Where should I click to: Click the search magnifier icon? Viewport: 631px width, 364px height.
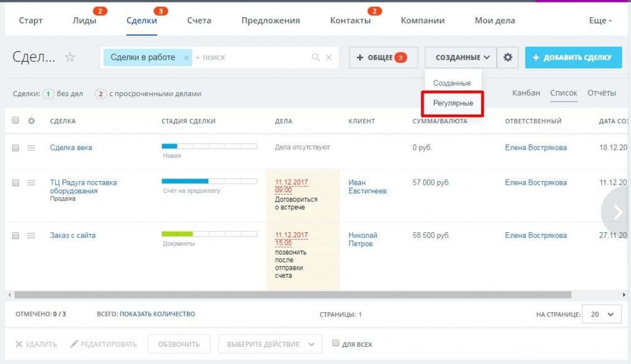click(315, 57)
